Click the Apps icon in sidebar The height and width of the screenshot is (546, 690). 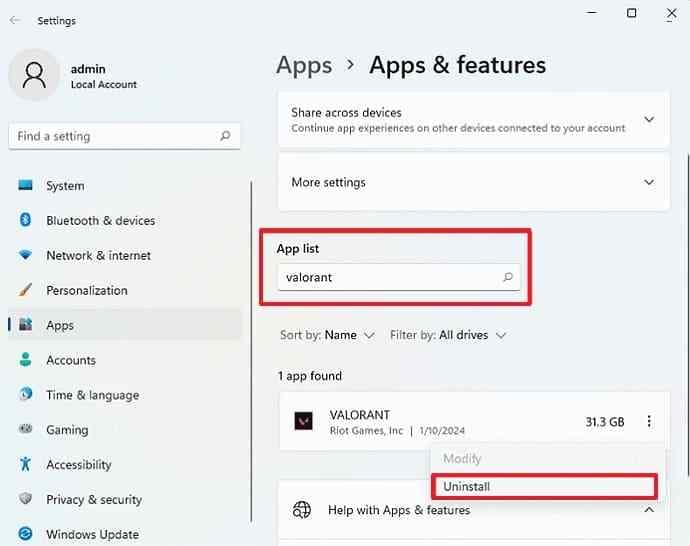point(26,325)
